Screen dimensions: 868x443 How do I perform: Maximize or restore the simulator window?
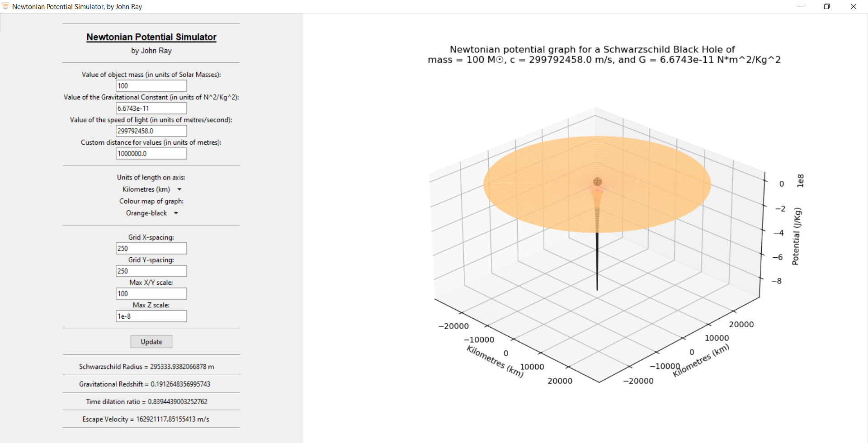coord(827,6)
